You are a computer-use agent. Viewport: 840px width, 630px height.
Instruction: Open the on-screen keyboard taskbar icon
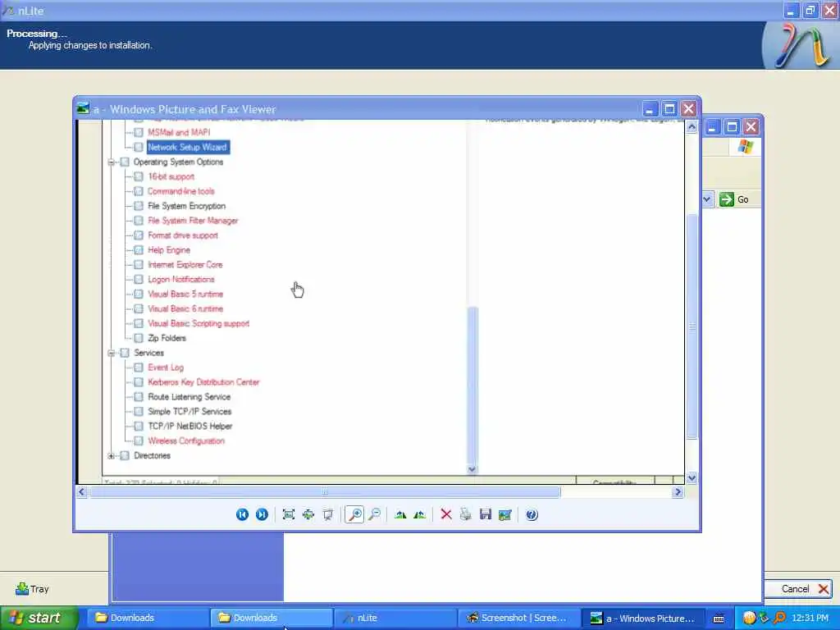click(x=719, y=619)
